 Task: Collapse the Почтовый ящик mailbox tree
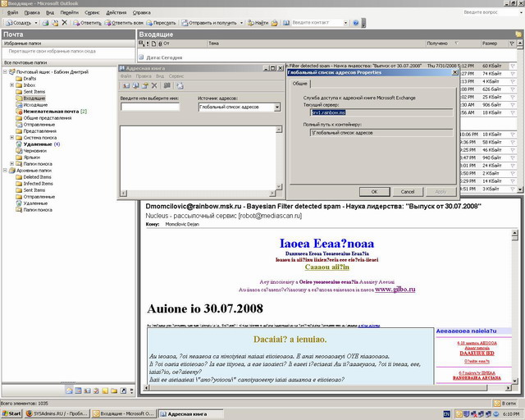coord(5,71)
